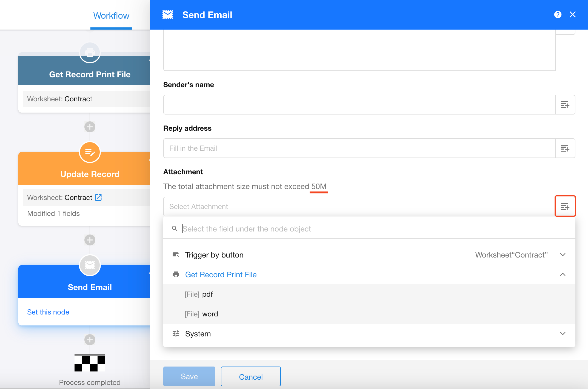Collapse the Get Record Print File group
The height and width of the screenshot is (389, 588).
click(x=563, y=274)
